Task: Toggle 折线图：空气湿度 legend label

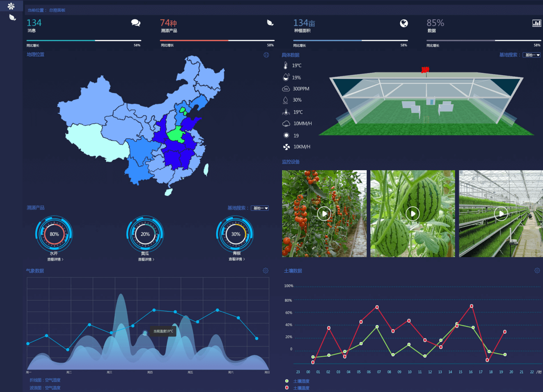Action: [45, 380]
